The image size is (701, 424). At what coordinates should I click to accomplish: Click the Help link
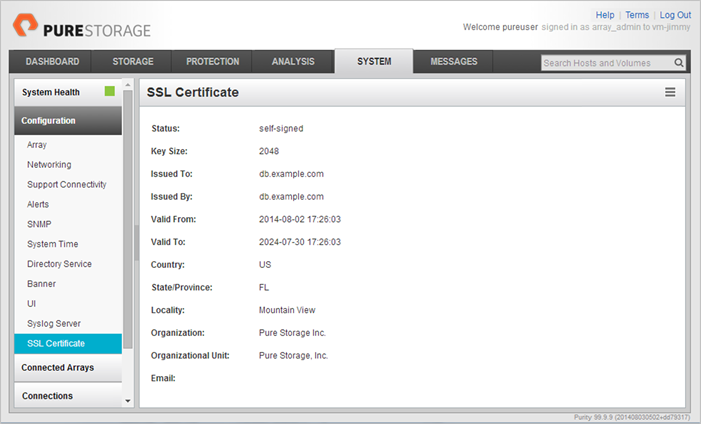pos(605,15)
